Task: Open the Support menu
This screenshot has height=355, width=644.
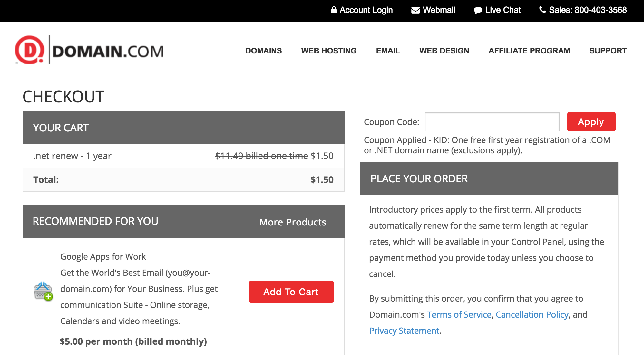Action: (x=608, y=51)
